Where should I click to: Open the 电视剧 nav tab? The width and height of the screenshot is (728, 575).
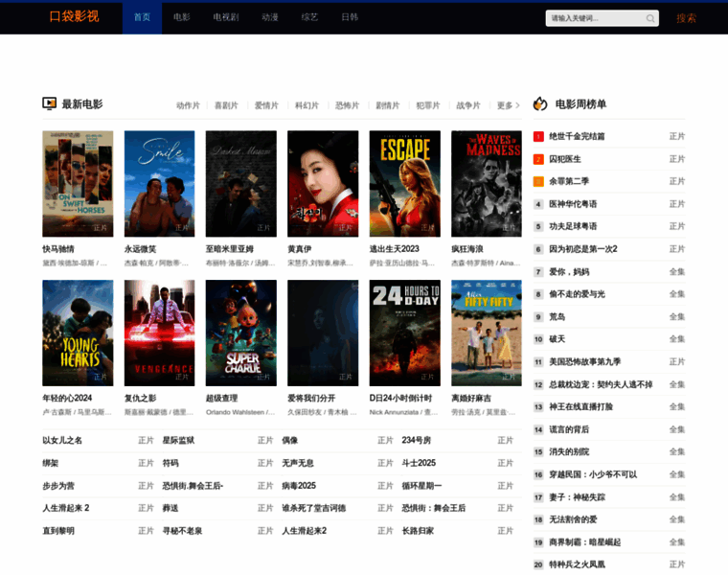[x=226, y=17]
